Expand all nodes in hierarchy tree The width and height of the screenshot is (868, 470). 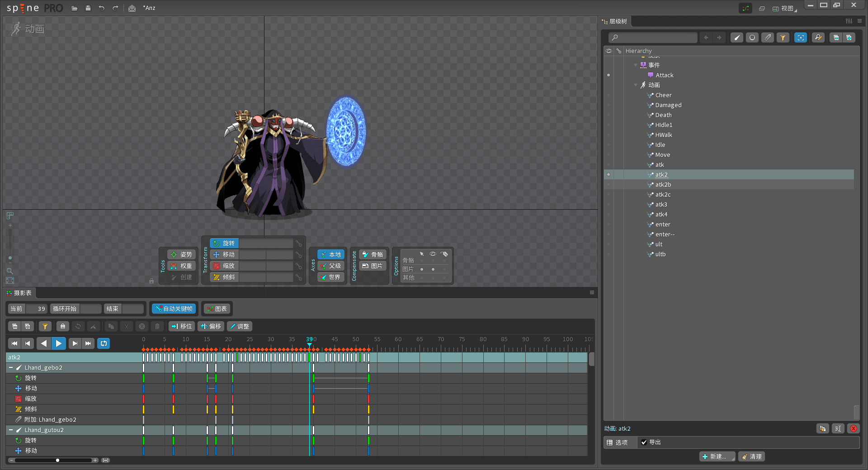[x=849, y=38]
